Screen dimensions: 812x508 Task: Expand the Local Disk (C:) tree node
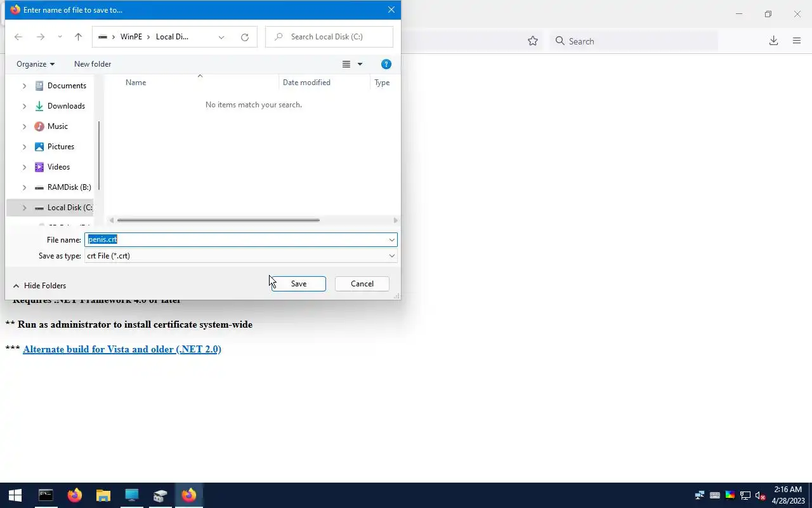pyautogui.click(x=25, y=208)
